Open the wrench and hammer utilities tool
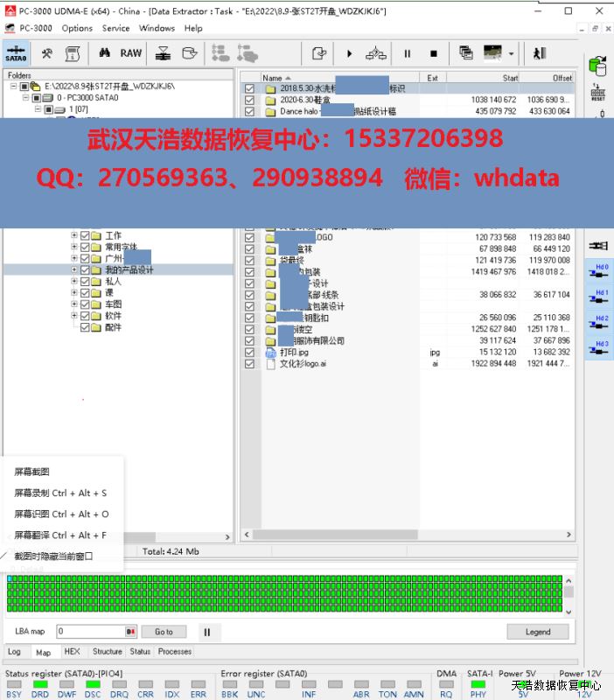The width and height of the screenshot is (614, 700). [47, 53]
